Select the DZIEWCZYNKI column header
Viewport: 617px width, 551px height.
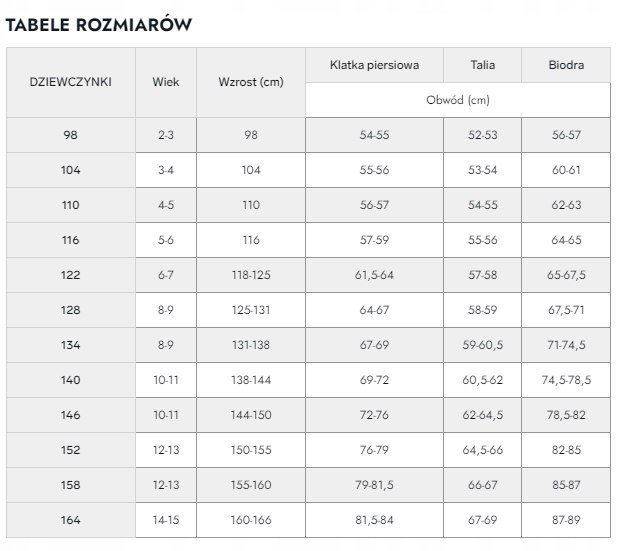point(70,82)
